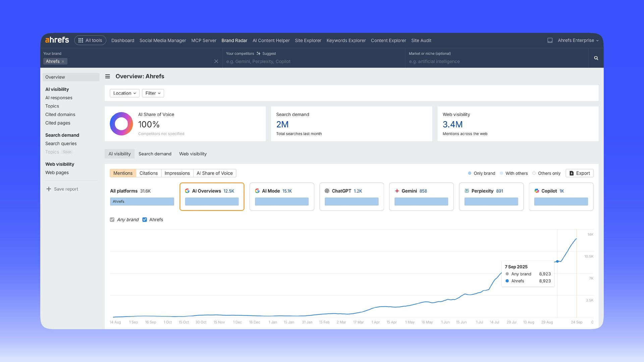Click the Suggest competitors sparkle icon

pyautogui.click(x=259, y=54)
